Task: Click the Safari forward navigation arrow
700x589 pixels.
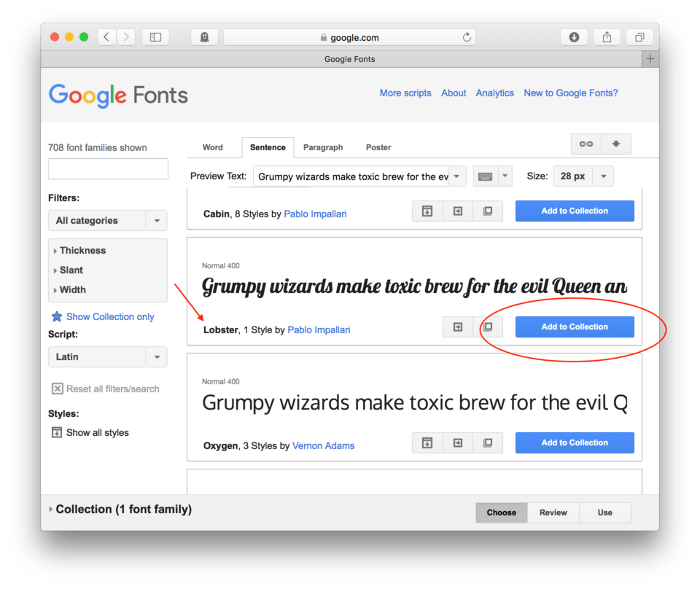Action: click(126, 37)
